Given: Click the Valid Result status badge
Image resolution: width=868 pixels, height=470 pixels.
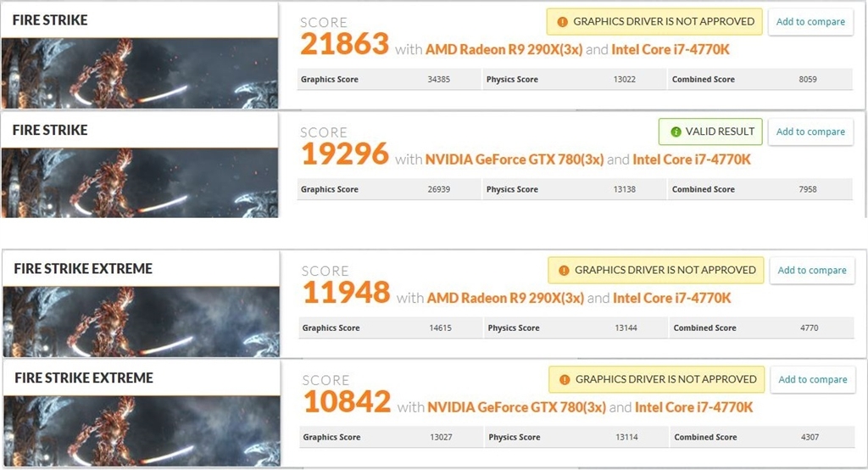Looking at the screenshot, I should click(710, 131).
